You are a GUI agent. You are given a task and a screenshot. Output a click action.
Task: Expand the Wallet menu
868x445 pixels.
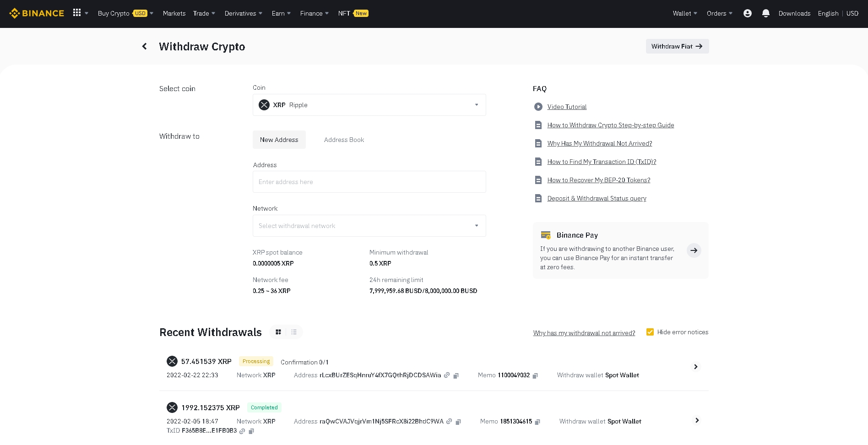(685, 13)
